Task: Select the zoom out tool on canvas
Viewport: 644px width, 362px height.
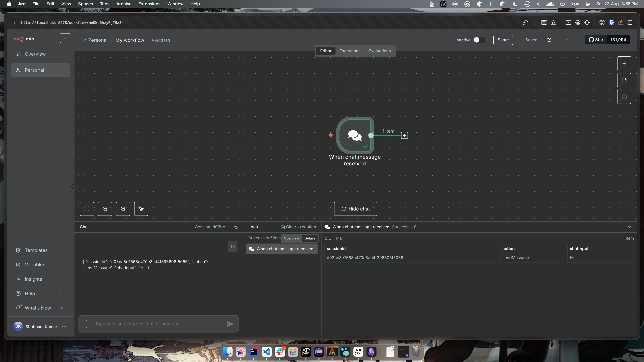Action: [123, 209]
